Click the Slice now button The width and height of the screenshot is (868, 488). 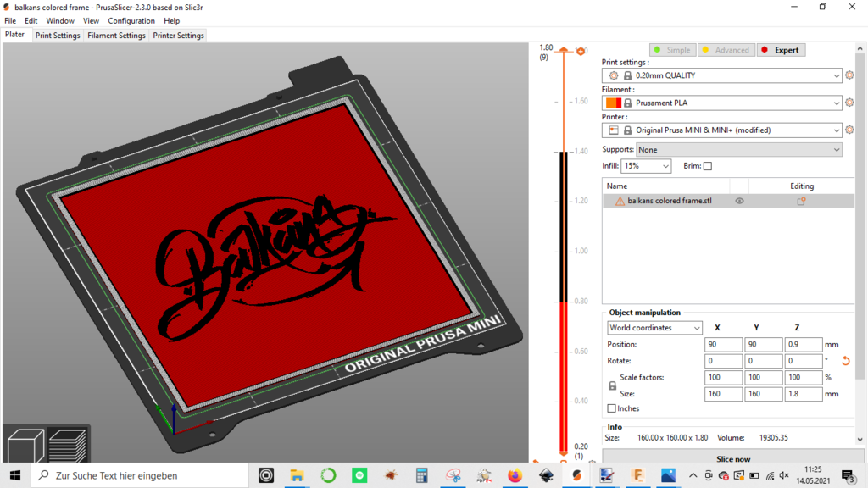pos(733,458)
